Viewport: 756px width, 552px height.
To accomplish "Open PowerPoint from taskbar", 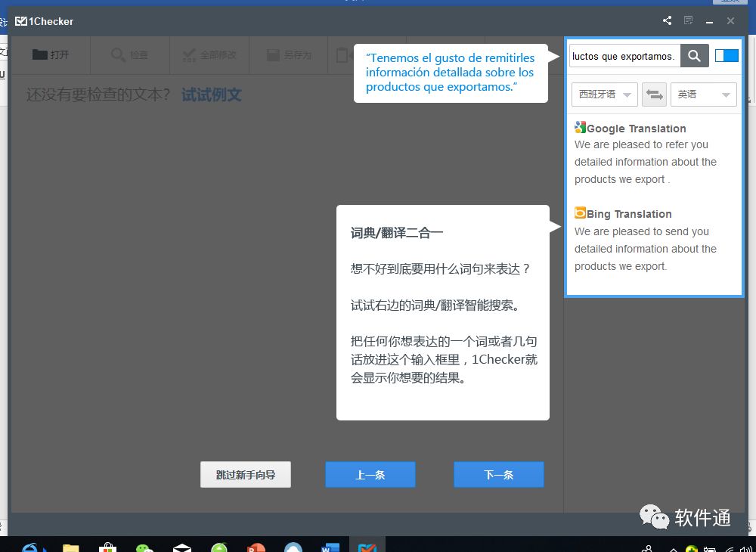I will coord(256,547).
